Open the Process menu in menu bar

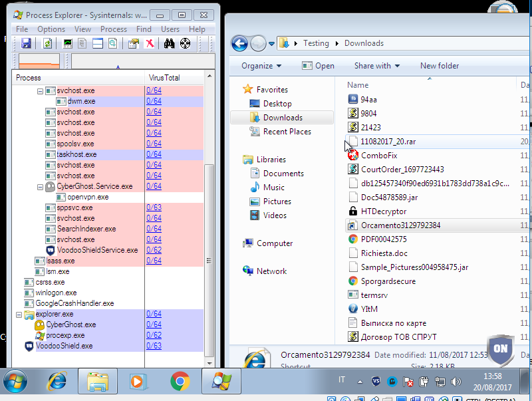coord(114,29)
